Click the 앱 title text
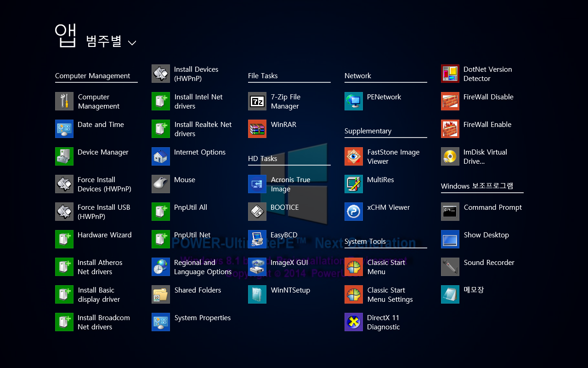This screenshot has height=368, width=588. [65, 35]
